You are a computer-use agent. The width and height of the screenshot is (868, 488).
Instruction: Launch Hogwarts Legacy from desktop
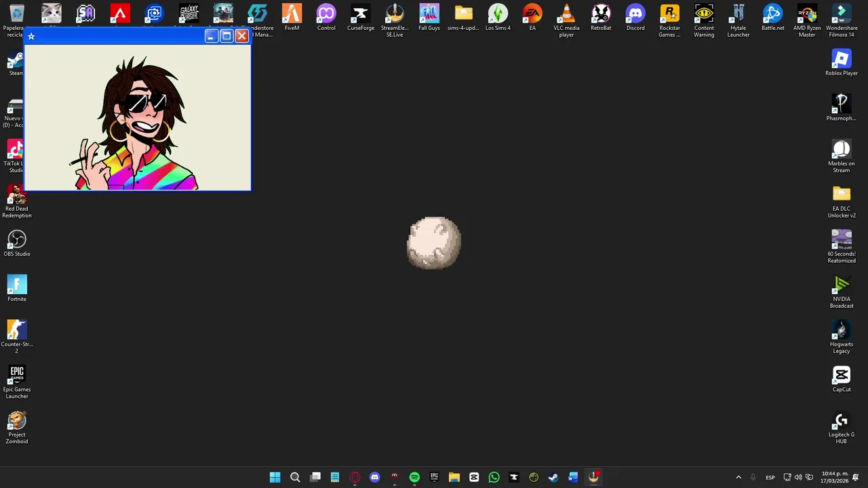click(842, 337)
